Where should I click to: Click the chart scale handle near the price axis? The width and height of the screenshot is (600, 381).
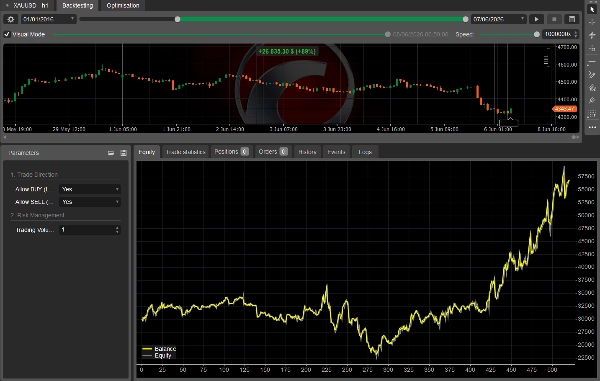pos(546,60)
